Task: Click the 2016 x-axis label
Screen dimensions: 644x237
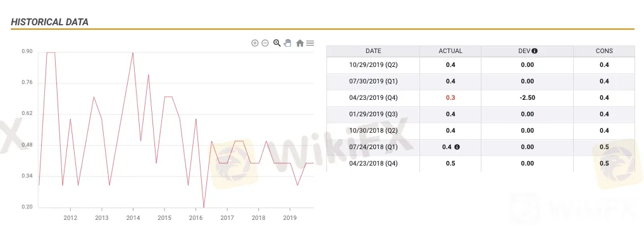Action: [x=195, y=218]
